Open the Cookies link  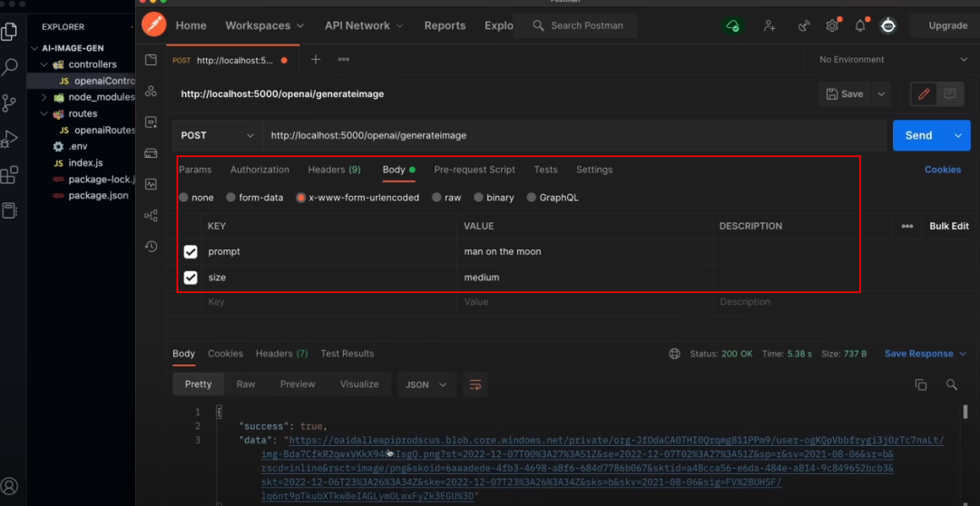click(x=943, y=170)
